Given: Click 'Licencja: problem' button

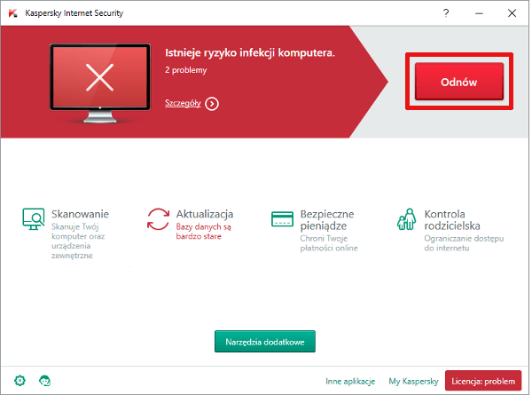Looking at the screenshot, I should (x=483, y=381).
